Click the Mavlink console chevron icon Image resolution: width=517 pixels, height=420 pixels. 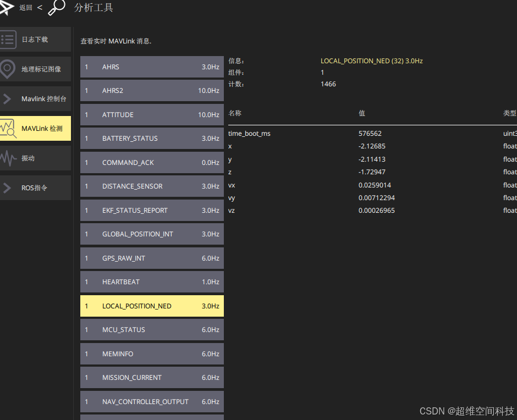7,99
